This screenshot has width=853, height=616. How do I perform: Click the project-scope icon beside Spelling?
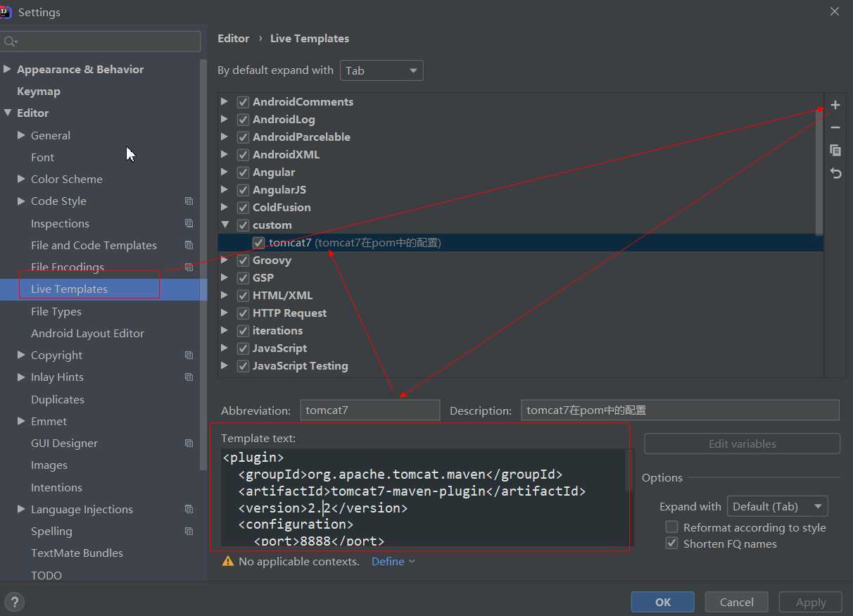[189, 531]
